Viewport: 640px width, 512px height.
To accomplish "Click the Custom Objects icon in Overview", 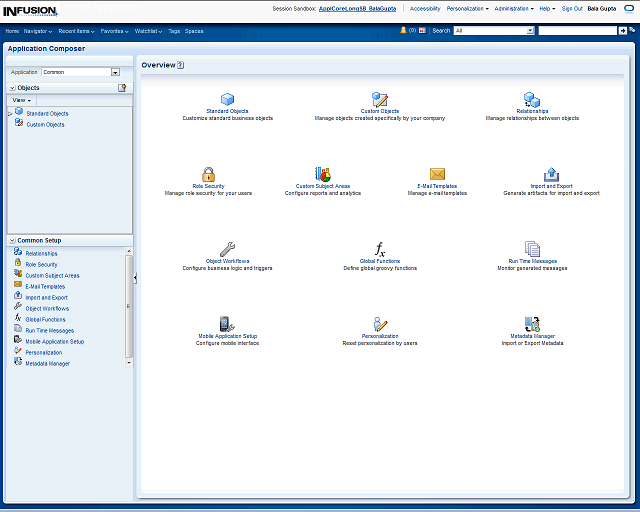I will click(x=379, y=99).
